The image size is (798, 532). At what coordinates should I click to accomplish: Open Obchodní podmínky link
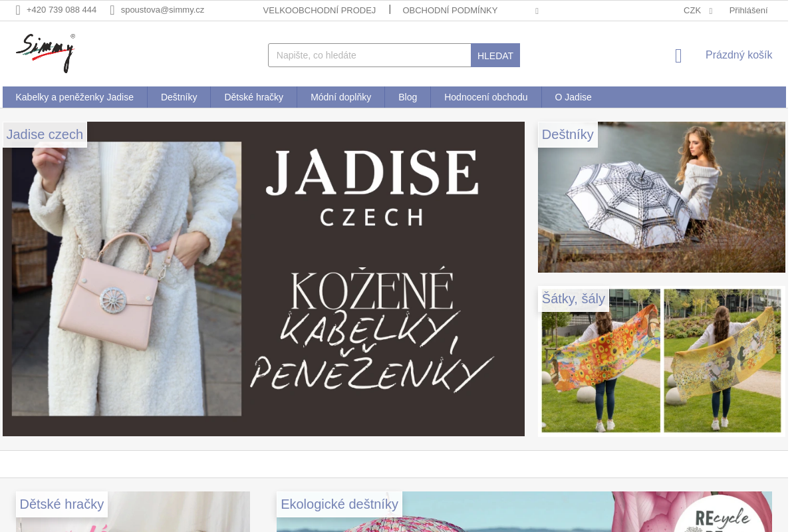(450, 10)
